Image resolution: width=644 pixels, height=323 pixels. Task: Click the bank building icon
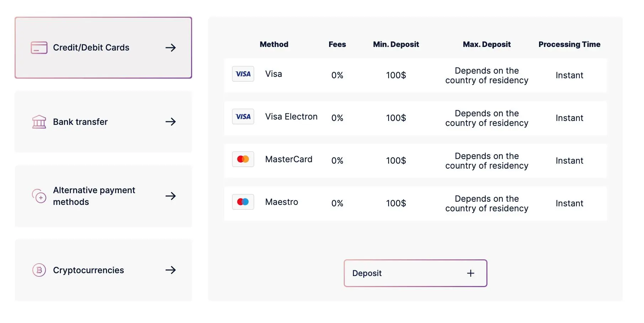pos(39,122)
